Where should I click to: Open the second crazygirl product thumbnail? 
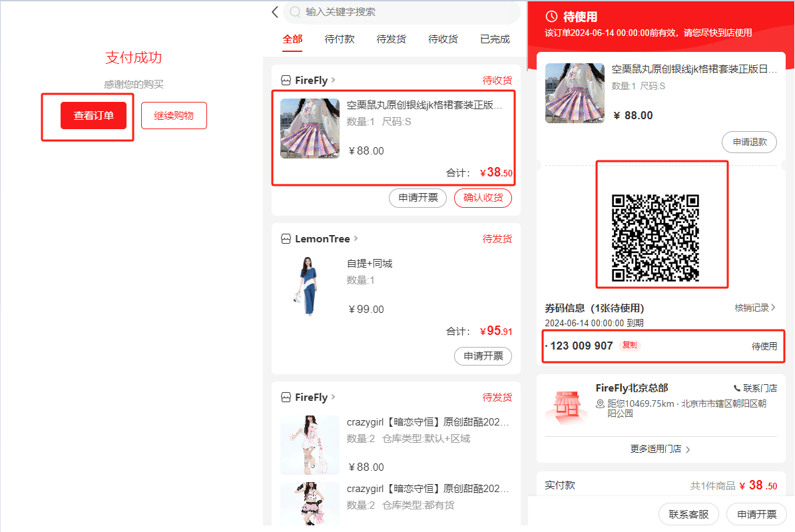coord(310,503)
